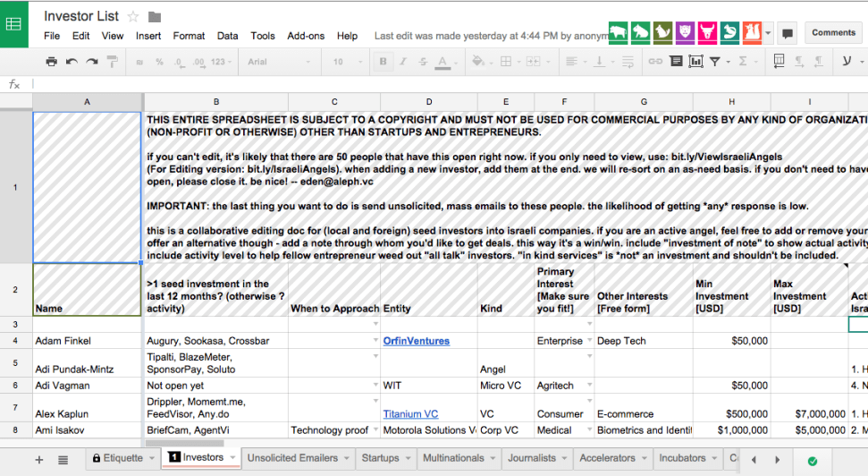The image size is (868, 476).
Task: Open the Last edit history link
Action: 492,36
